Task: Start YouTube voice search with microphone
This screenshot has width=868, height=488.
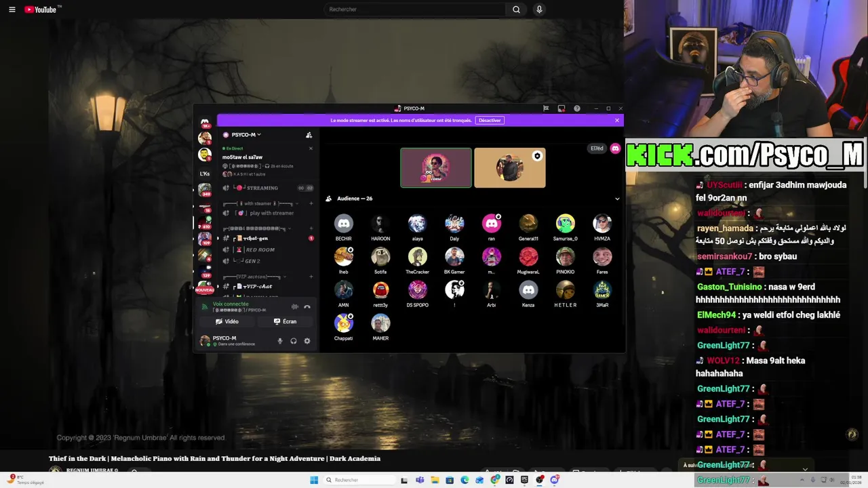Action: coord(539,9)
